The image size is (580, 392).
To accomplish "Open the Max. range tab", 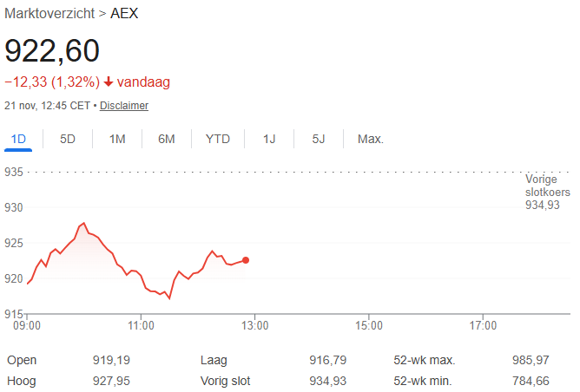I will pos(371,139).
